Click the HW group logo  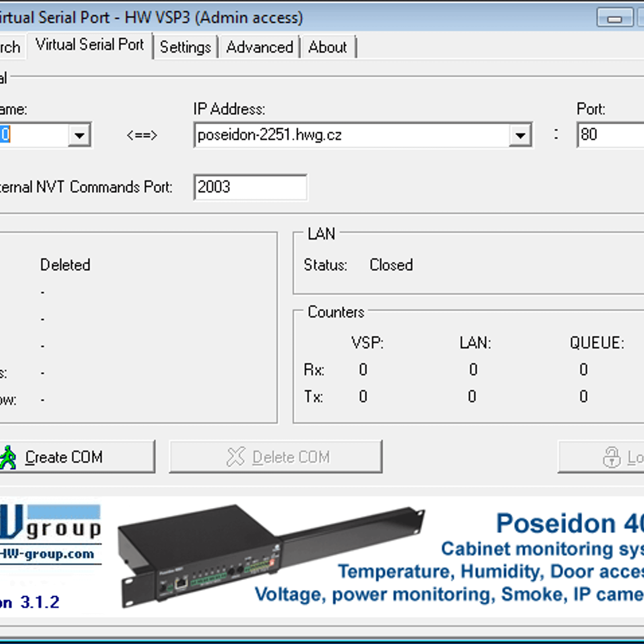[50, 522]
